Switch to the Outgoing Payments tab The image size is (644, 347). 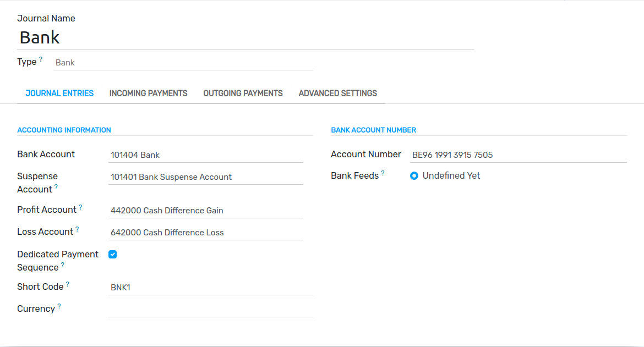tap(243, 93)
